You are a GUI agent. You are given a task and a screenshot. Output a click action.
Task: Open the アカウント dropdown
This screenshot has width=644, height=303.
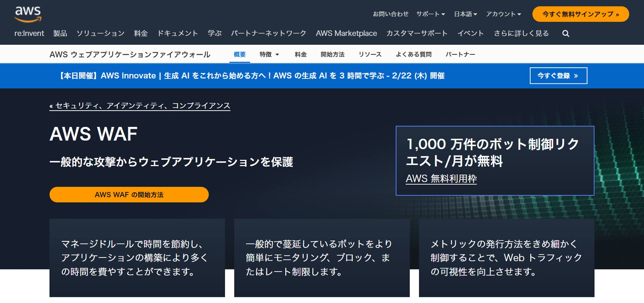pos(503,14)
